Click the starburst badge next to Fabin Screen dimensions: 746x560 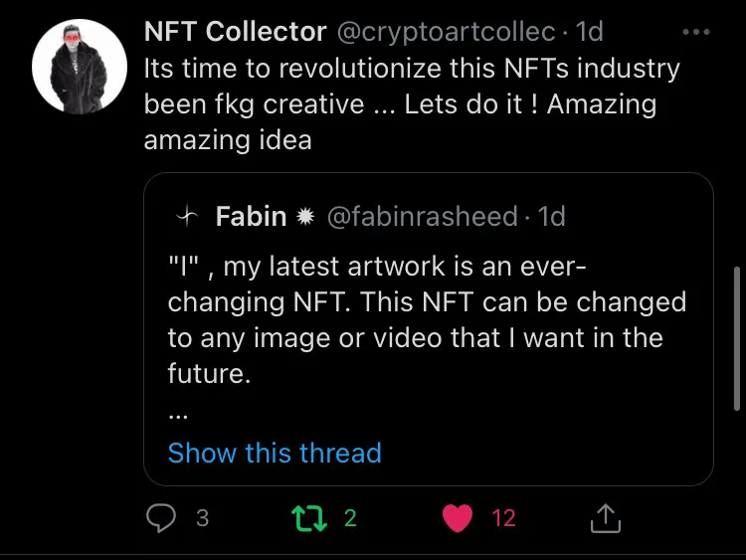304,216
